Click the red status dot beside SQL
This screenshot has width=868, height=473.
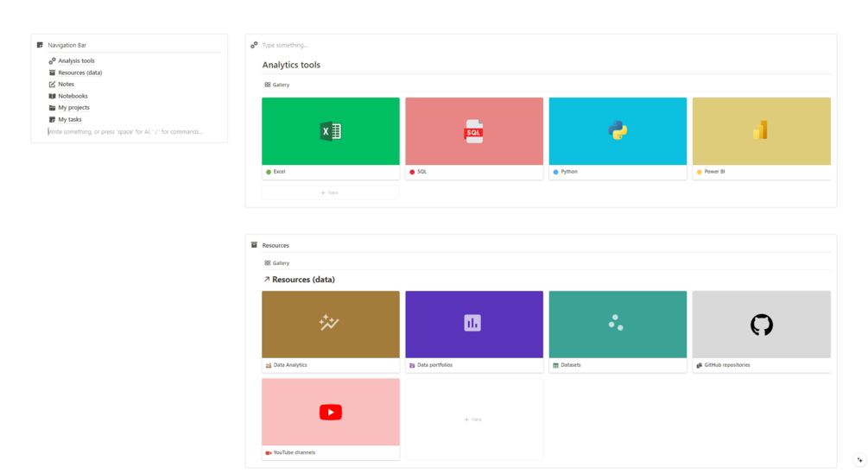(x=412, y=172)
